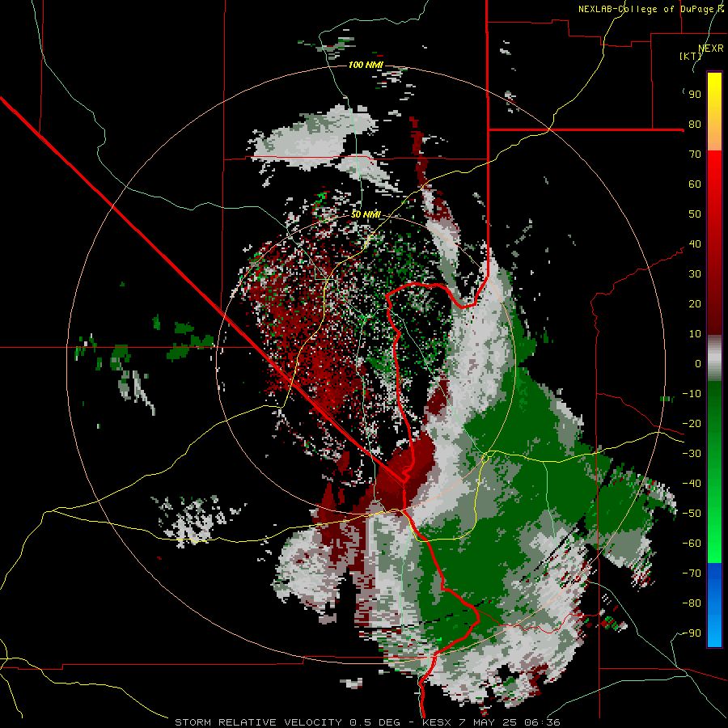Image resolution: width=728 pixels, height=728 pixels.
Task: Click the -60 scale label
Action: [692, 544]
